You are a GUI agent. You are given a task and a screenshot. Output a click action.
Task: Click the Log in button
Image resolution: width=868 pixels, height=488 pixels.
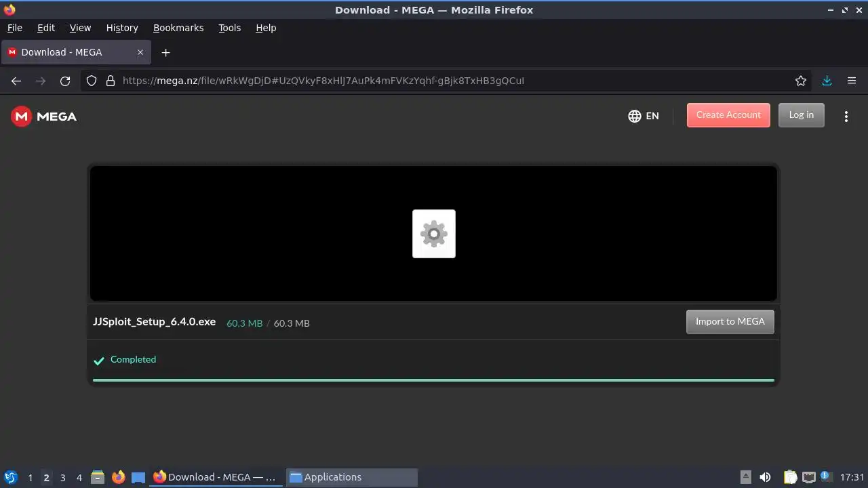pyautogui.click(x=801, y=115)
